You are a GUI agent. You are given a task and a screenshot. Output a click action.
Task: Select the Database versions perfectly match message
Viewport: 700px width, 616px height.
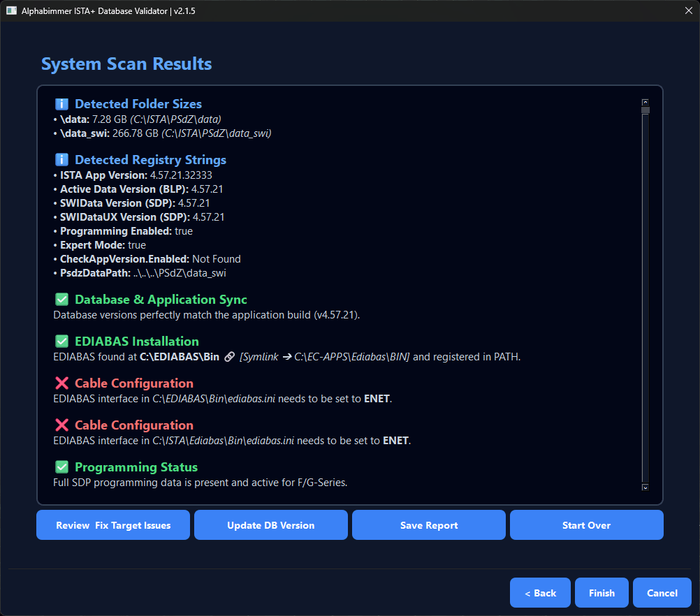click(206, 315)
